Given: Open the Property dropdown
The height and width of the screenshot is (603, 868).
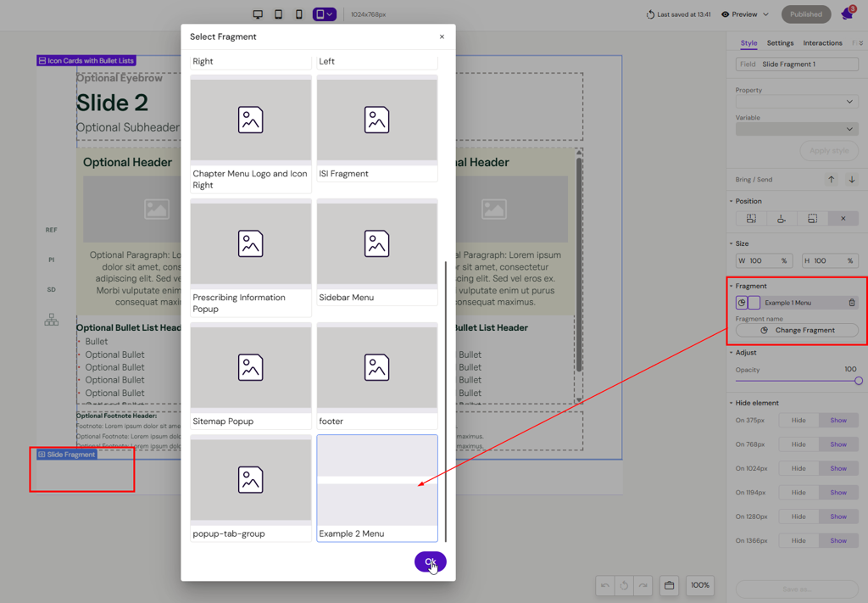Looking at the screenshot, I should pos(796,102).
